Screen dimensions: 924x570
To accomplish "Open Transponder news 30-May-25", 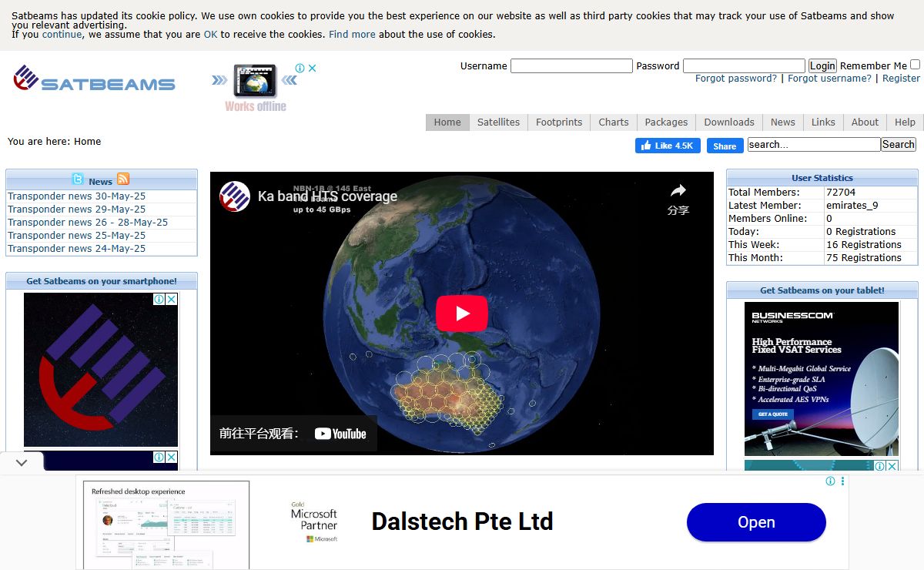I will click(x=76, y=196).
